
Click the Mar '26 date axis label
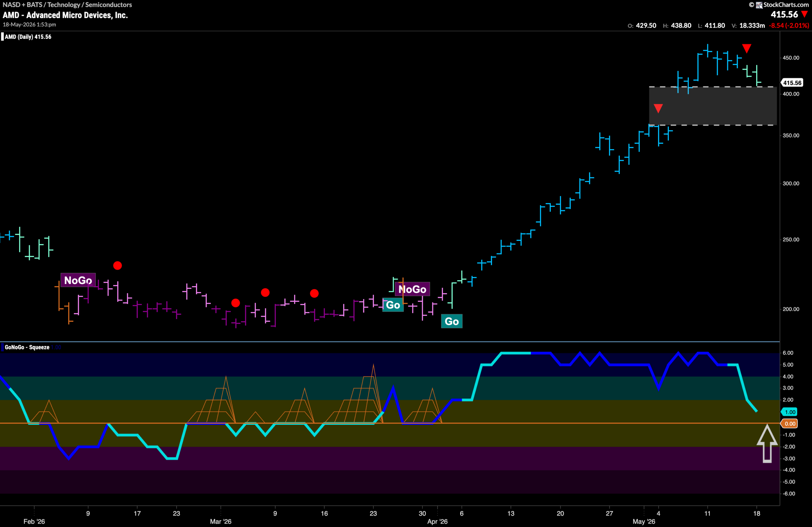tap(220, 521)
